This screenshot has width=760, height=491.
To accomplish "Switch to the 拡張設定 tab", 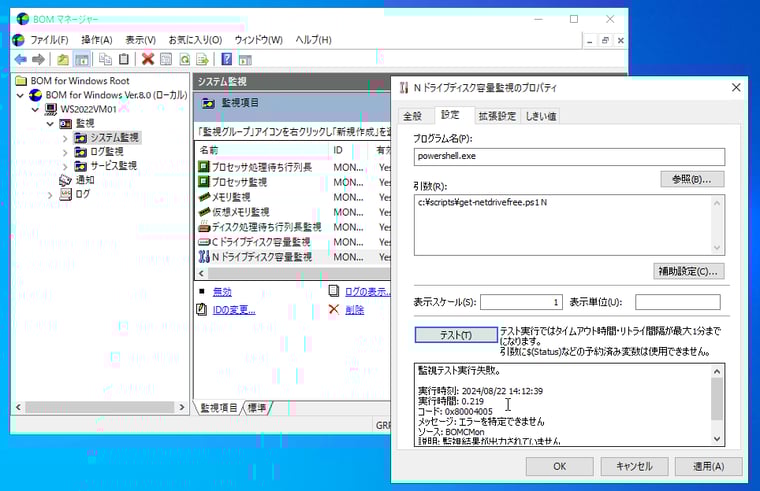I will (497, 116).
